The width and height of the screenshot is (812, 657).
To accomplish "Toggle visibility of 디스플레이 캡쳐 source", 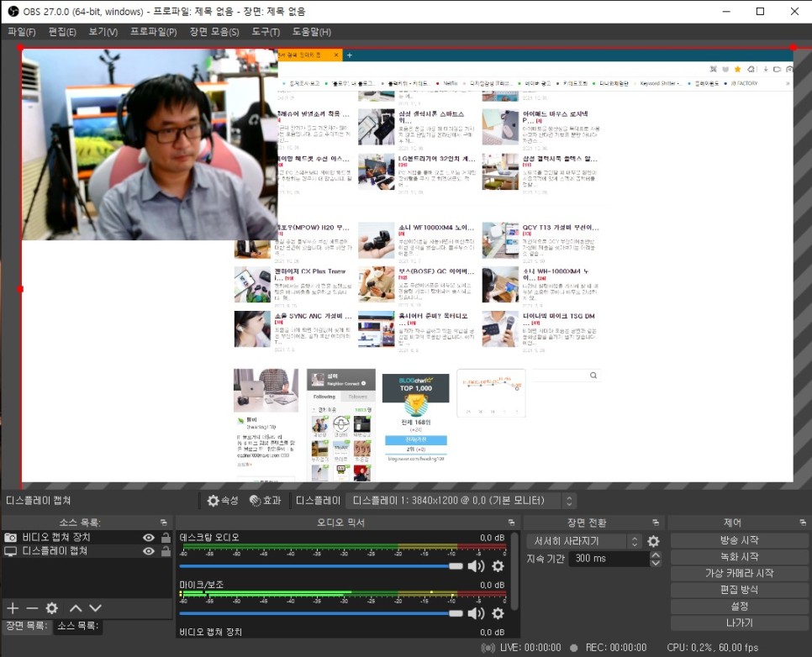I will tap(149, 551).
